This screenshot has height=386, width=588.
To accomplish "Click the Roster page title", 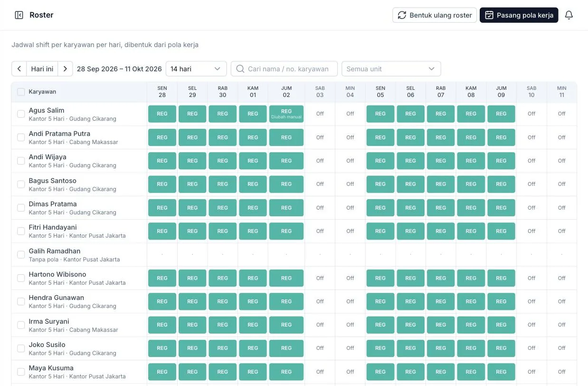I will [41, 15].
